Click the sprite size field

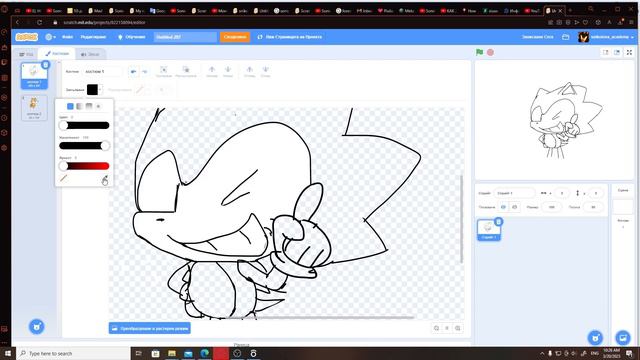[x=552, y=207]
